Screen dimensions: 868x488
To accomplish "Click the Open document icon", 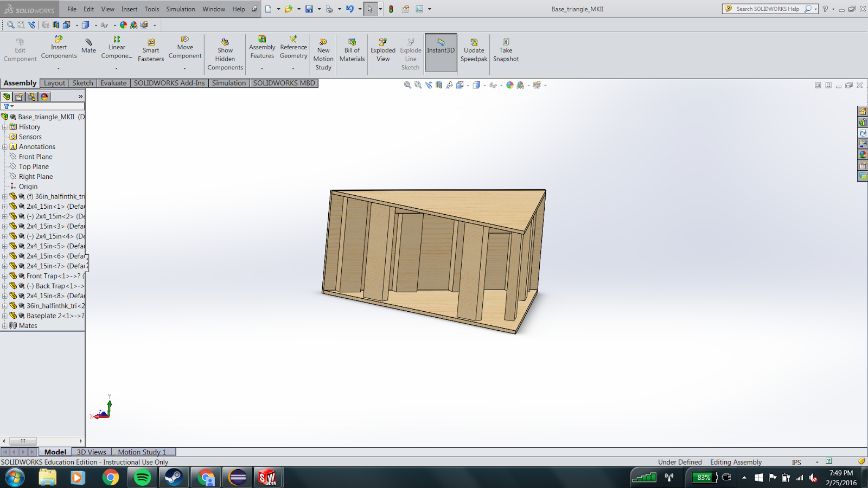I will 289,9.
